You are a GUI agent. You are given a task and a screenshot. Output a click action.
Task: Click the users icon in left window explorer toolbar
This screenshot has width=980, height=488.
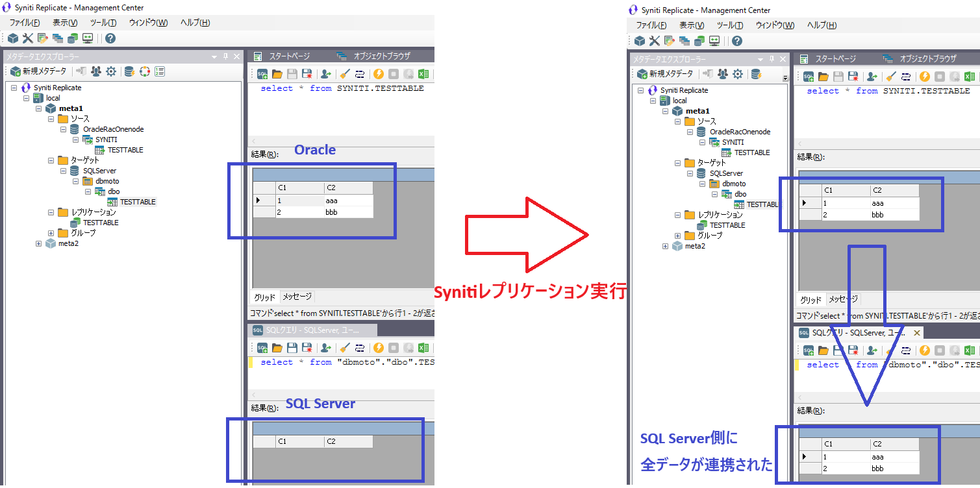pos(96,71)
